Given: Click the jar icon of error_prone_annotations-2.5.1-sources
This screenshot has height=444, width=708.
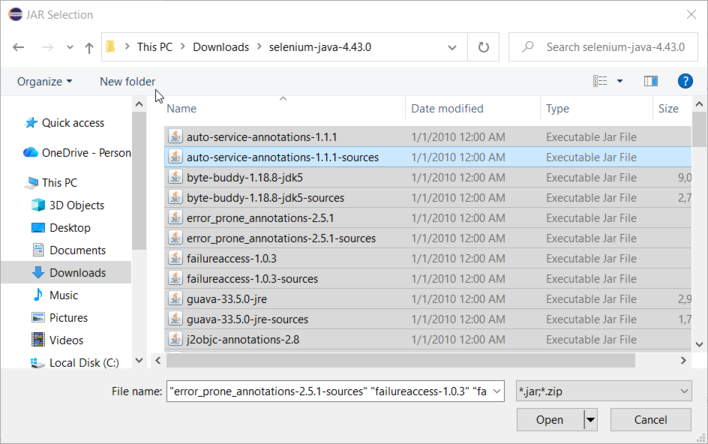Looking at the screenshot, I should (175, 238).
